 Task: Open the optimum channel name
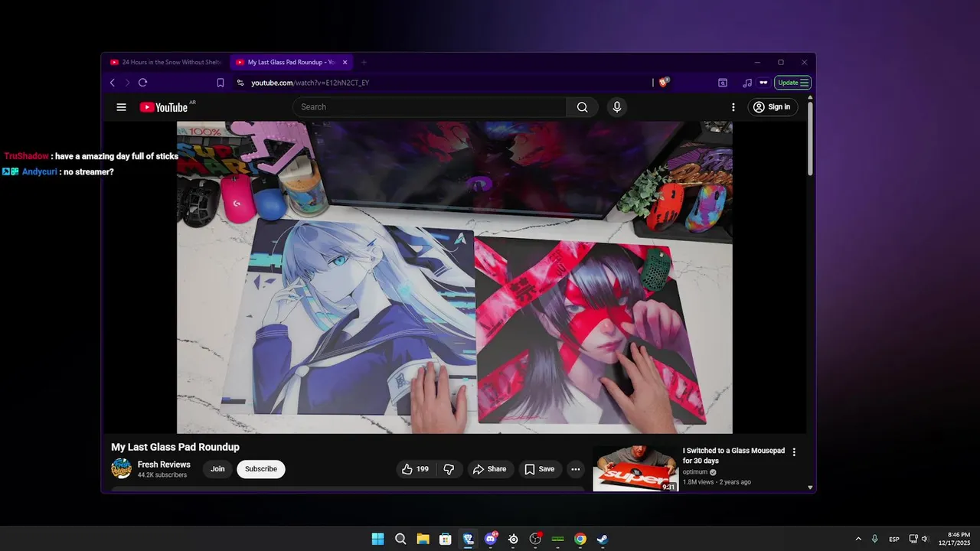pyautogui.click(x=695, y=472)
